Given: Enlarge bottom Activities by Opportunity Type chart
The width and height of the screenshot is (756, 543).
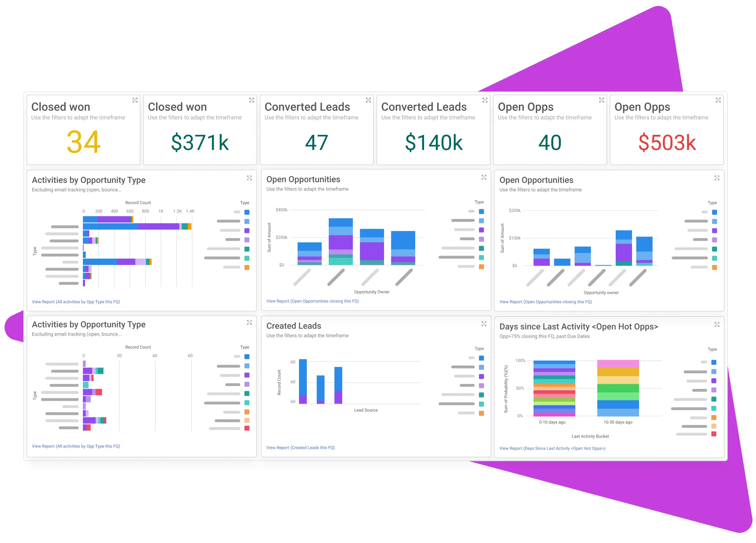Looking at the screenshot, I should pos(249,322).
